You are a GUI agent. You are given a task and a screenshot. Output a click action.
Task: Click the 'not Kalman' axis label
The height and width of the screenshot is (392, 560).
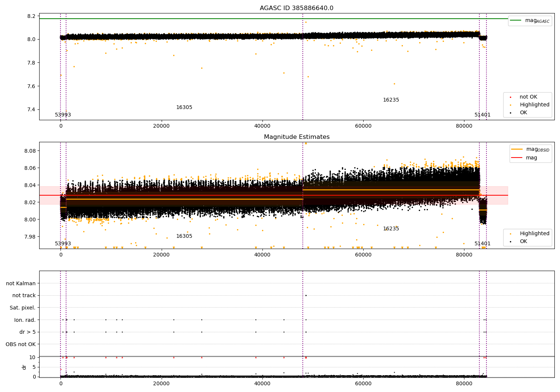pyautogui.click(x=21, y=284)
